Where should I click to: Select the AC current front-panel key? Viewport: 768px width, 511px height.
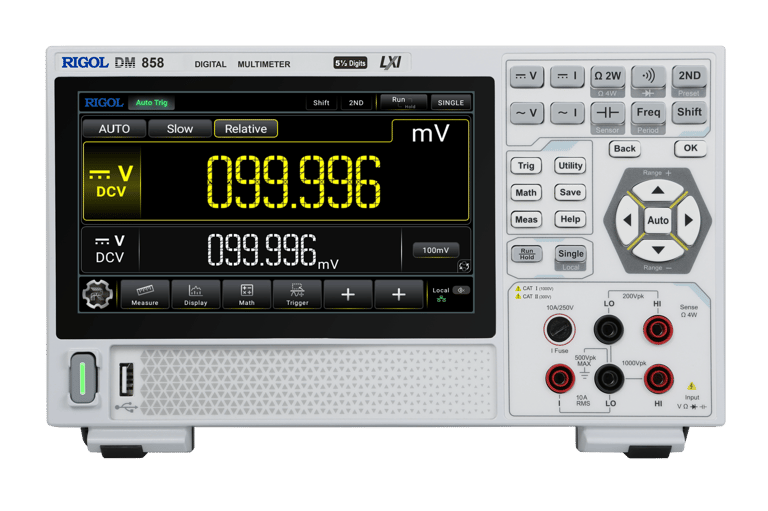[x=567, y=113]
